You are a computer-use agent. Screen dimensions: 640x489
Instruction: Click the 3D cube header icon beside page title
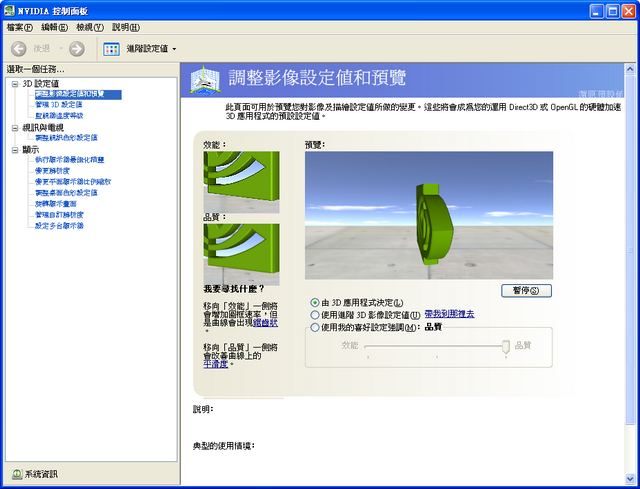point(205,80)
